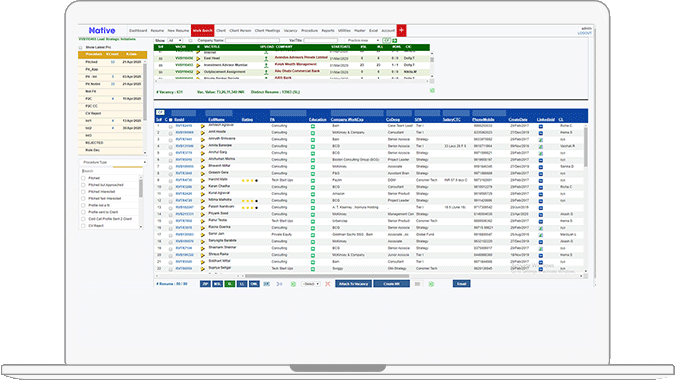Click the Attach To Vacancy button
This screenshot has height=380, width=675.
353,284
